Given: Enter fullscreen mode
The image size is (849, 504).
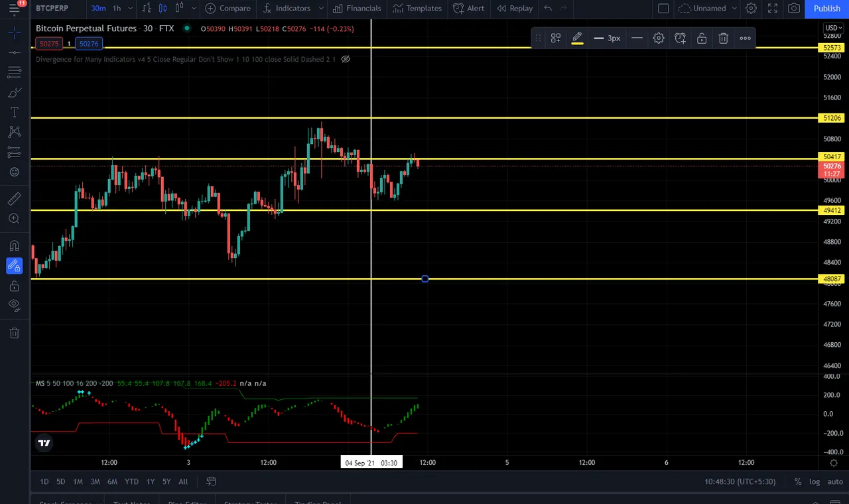Looking at the screenshot, I should (773, 9).
